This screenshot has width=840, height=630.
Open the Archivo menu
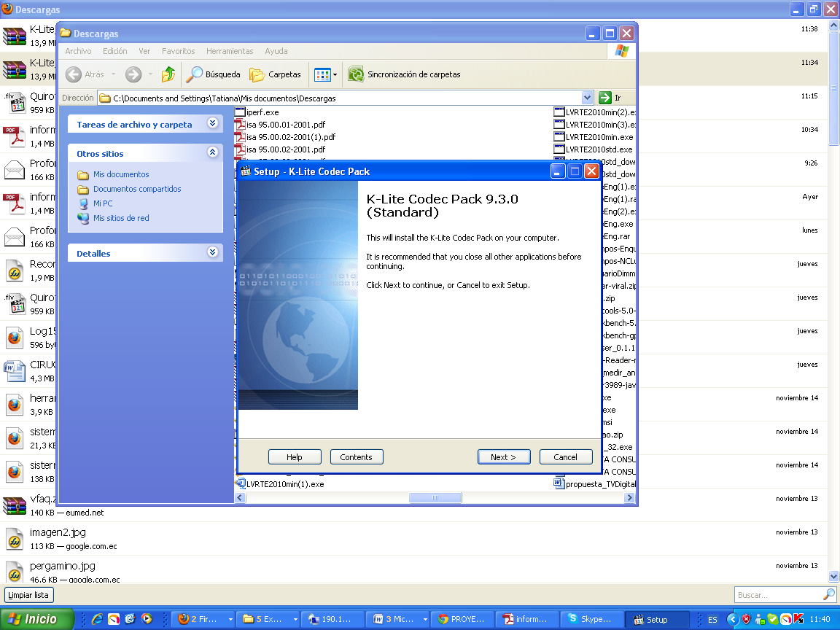click(x=78, y=51)
